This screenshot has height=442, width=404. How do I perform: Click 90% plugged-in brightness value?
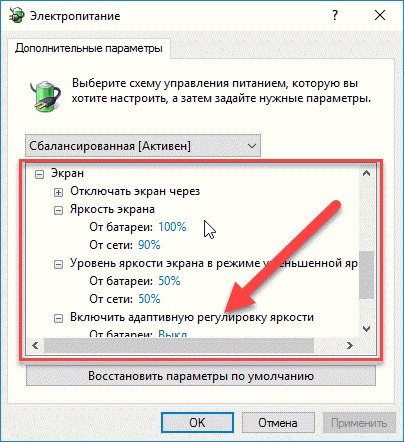[149, 245]
